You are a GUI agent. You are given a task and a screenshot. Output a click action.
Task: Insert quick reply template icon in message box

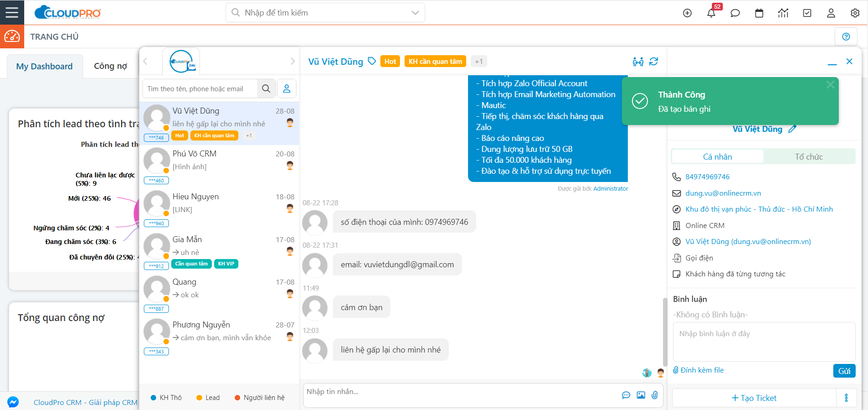[x=626, y=395]
